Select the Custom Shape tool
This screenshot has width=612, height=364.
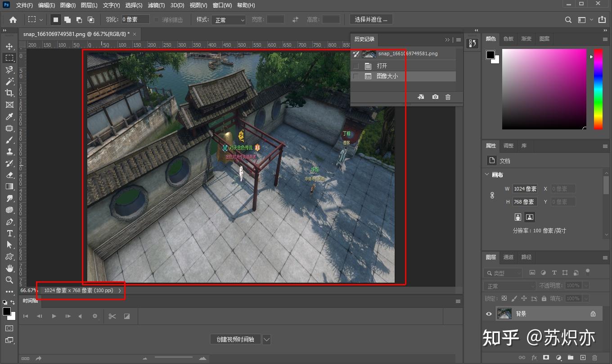tap(9, 257)
